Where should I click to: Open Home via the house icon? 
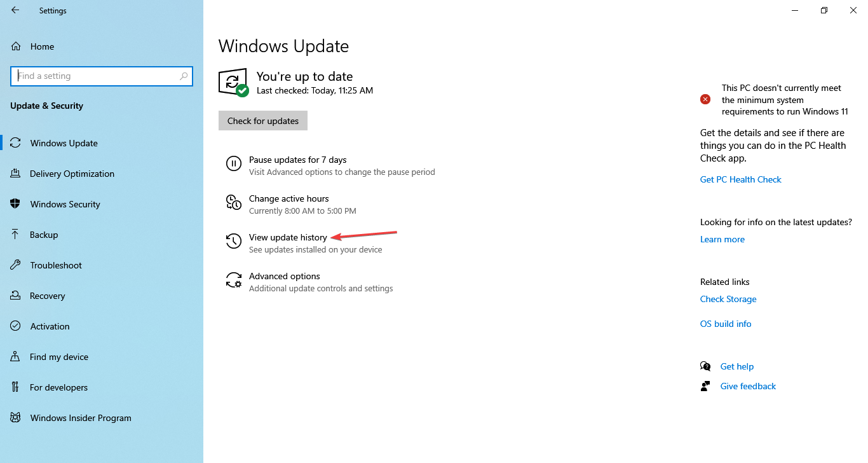[x=16, y=46]
